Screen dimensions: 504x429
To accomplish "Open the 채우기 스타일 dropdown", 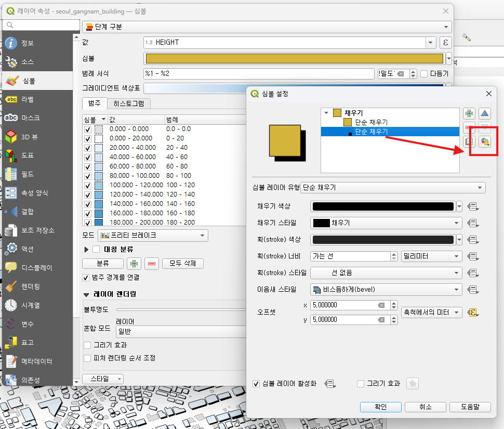I will tap(386, 223).
